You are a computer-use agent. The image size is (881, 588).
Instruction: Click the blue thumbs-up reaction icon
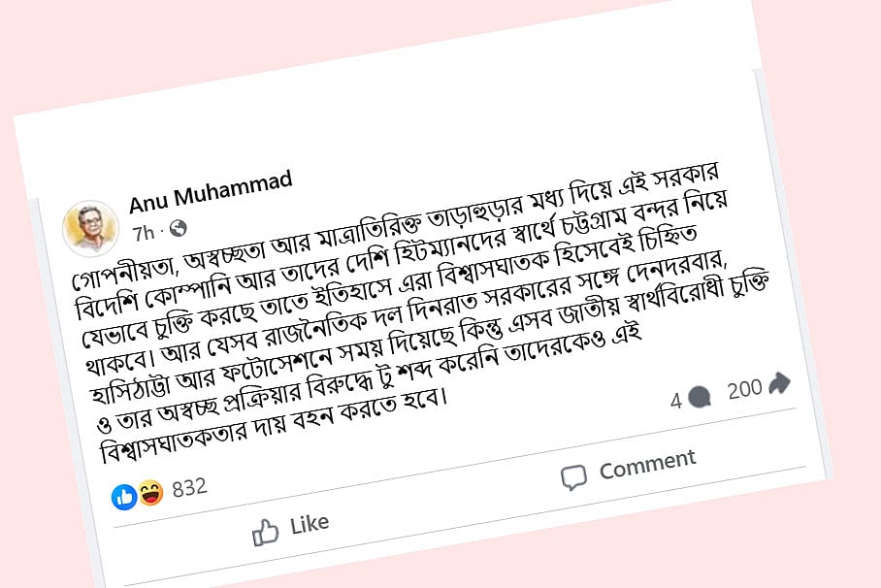pos(124,498)
